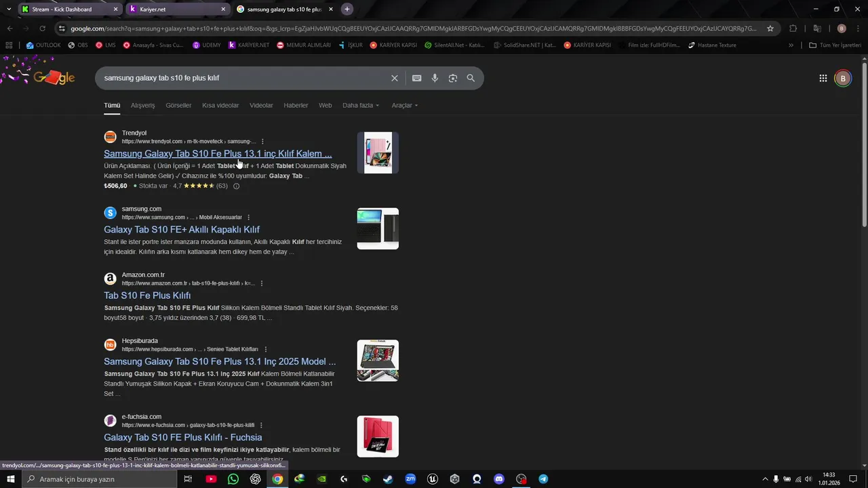Viewport: 868px width, 488px height.
Task: Select the Tümü search tab
Action: 112,105
